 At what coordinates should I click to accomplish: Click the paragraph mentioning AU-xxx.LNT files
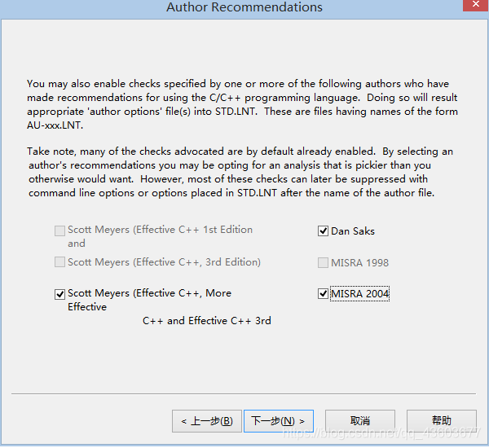click(x=242, y=104)
